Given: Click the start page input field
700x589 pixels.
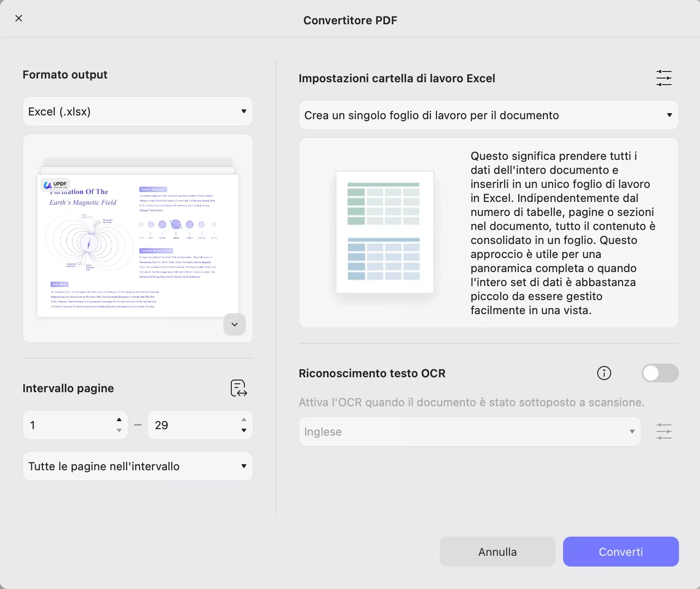Looking at the screenshot, I should coord(68,425).
